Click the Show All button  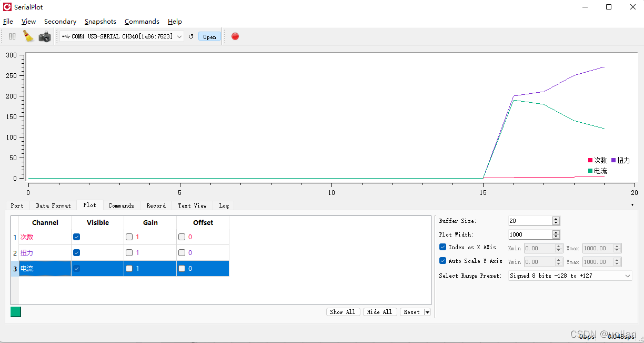pos(343,312)
